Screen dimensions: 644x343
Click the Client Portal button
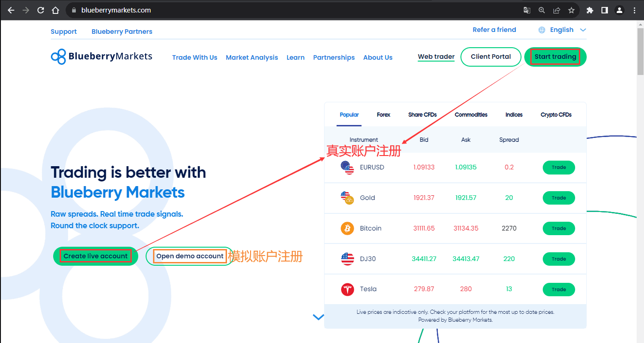coord(491,57)
